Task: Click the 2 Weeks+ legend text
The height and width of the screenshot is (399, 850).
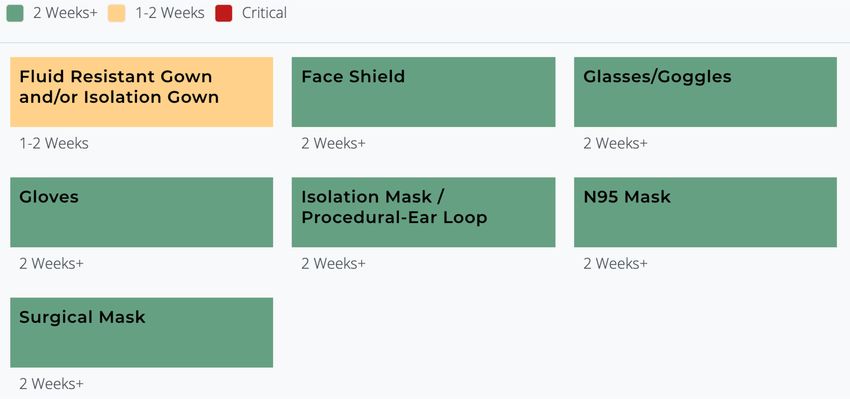Action: coord(65,13)
